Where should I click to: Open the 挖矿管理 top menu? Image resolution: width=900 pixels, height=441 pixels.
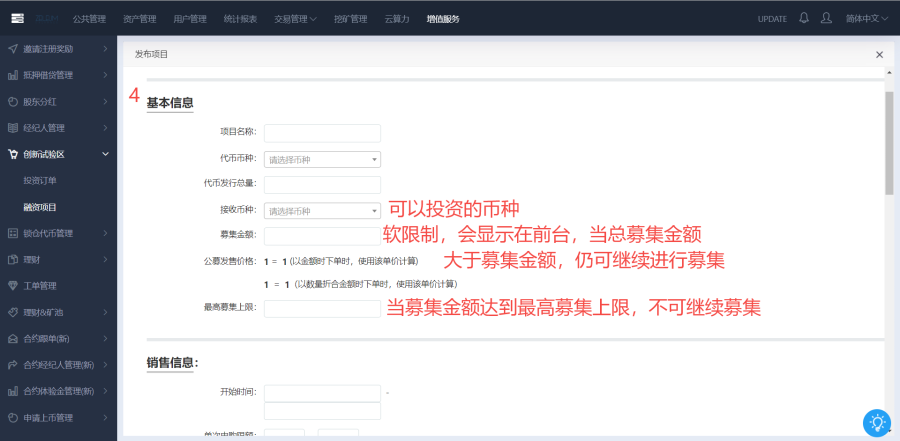coord(351,19)
